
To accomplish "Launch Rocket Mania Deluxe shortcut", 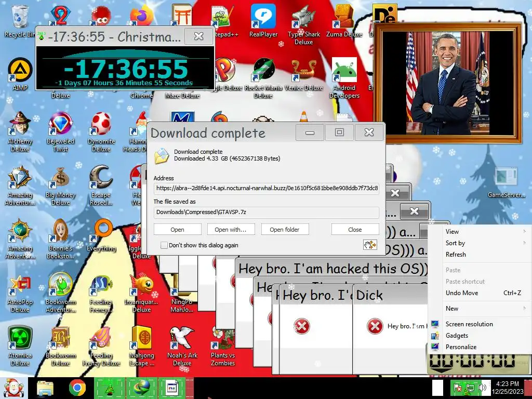I will click(x=263, y=78).
